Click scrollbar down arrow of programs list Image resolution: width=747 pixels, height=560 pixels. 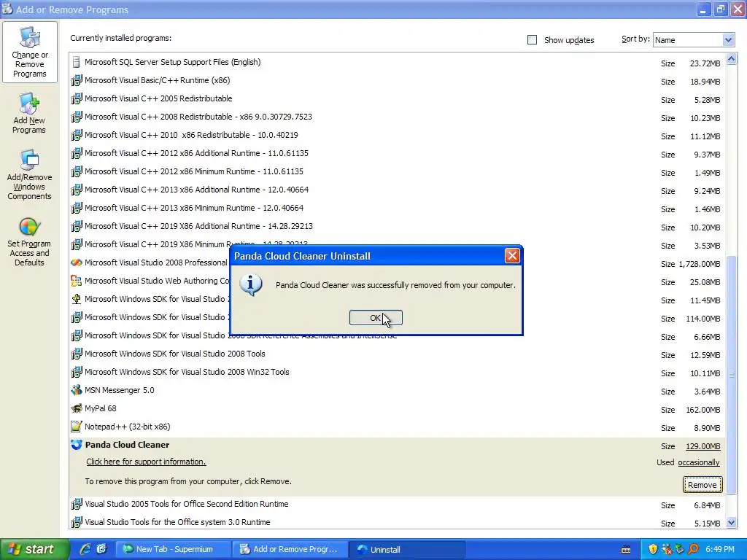pyautogui.click(x=731, y=523)
